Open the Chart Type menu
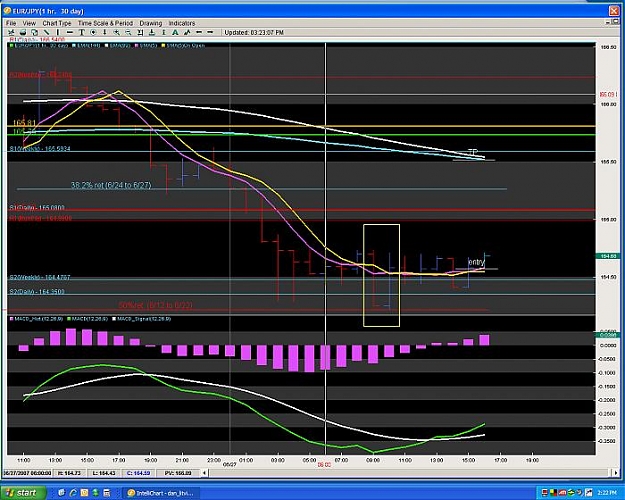This screenshot has height=500, width=625. (x=57, y=23)
